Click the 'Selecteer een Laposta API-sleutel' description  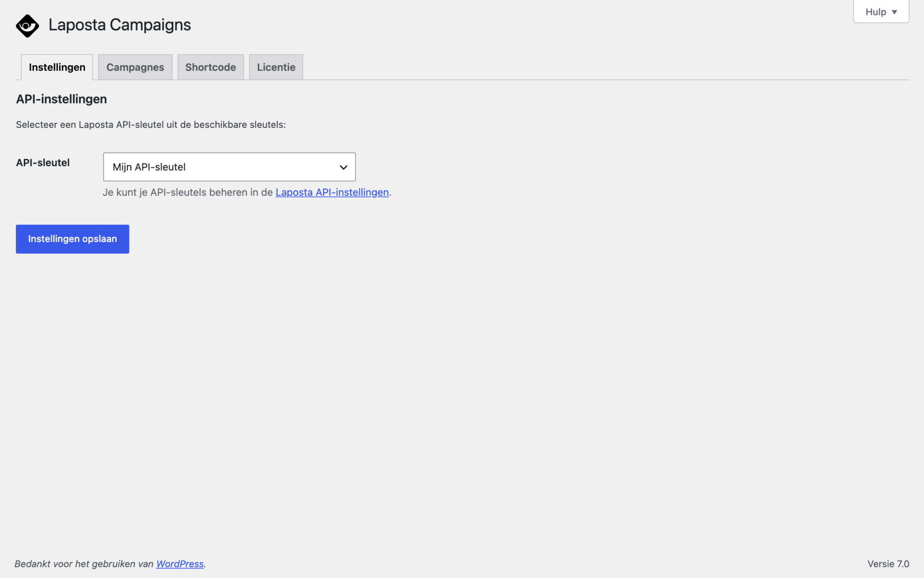pos(151,125)
